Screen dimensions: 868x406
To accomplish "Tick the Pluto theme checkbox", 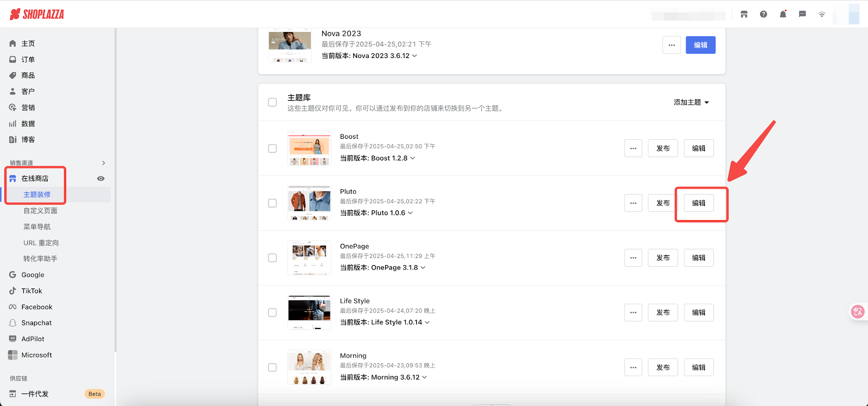I will (x=272, y=203).
